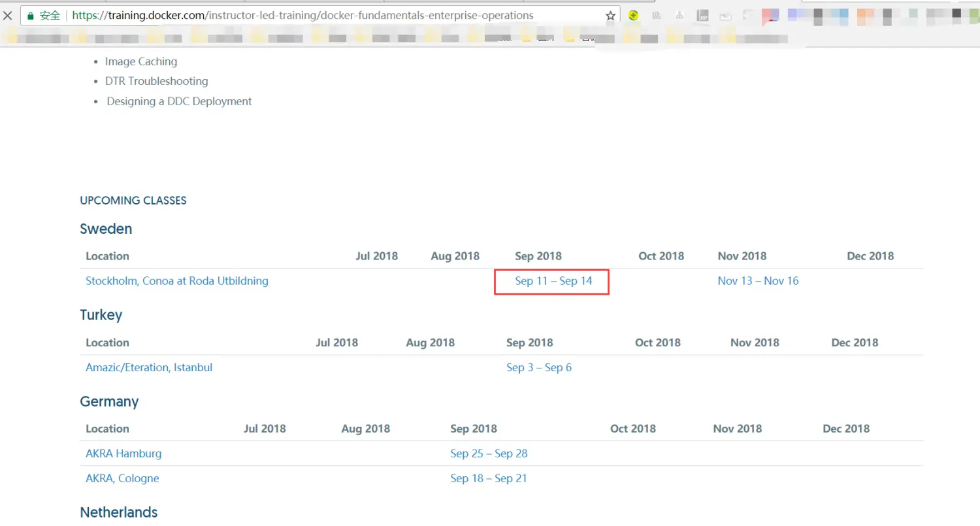Click the green round extension icon
Screen dimensions: 980x526
click(633, 16)
